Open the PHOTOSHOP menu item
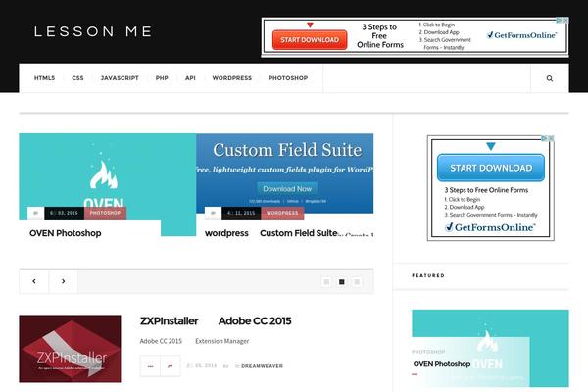This screenshot has height=392, width=588. click(288, 78)
